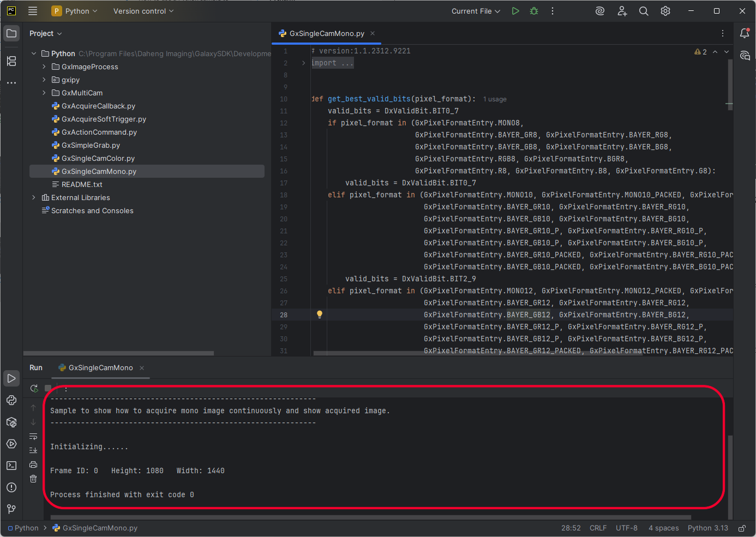The height and width of the screenshot is (537, 756).
Task: Open the Notifications bell icon
Action: [745, 33]
